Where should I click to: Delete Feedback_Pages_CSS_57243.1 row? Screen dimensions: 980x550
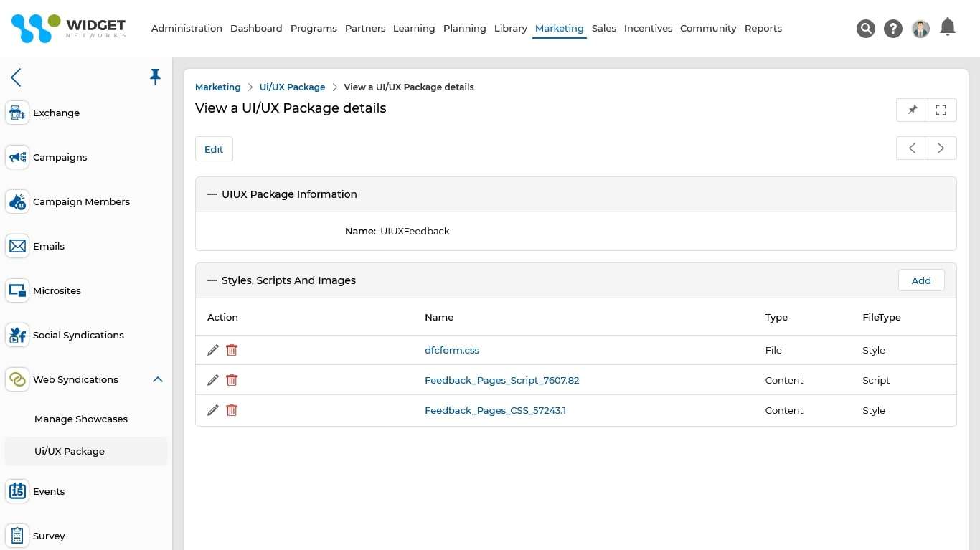tap(232, 410)
